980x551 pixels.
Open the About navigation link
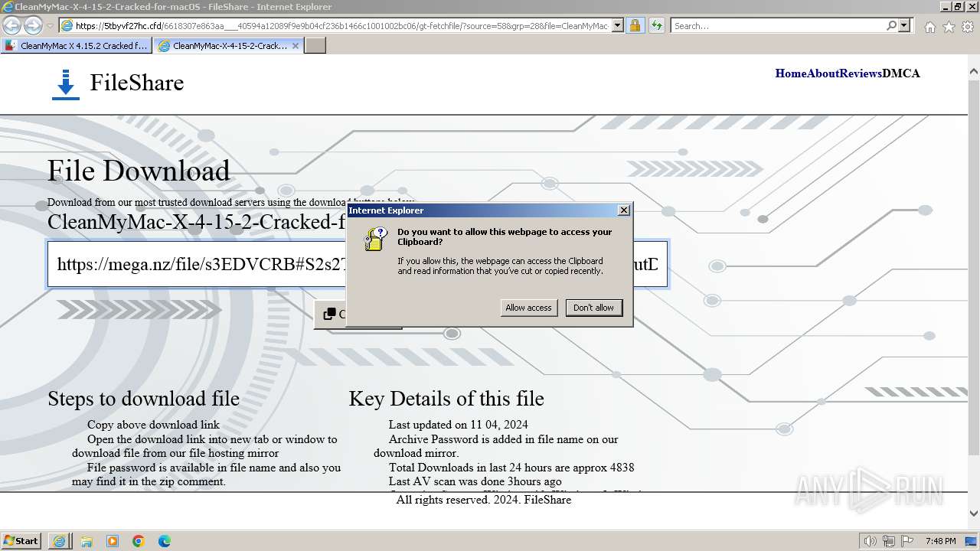pos(823,73)
